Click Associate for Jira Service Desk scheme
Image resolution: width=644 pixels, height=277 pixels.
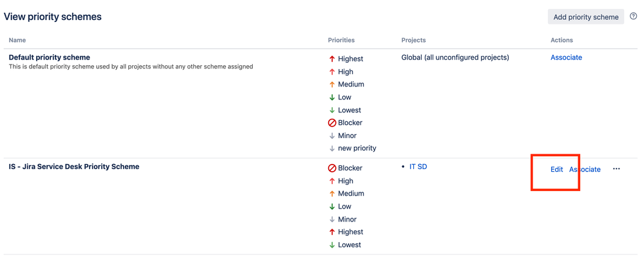point(585,169)
